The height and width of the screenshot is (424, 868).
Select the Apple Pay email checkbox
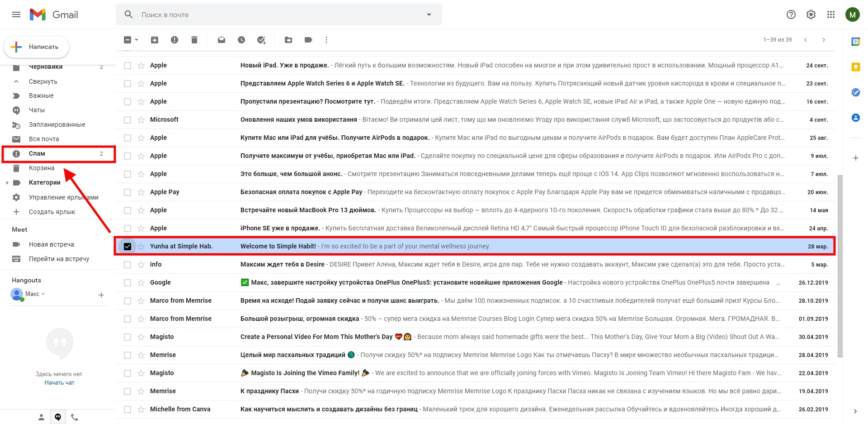(x=127, y=192)
